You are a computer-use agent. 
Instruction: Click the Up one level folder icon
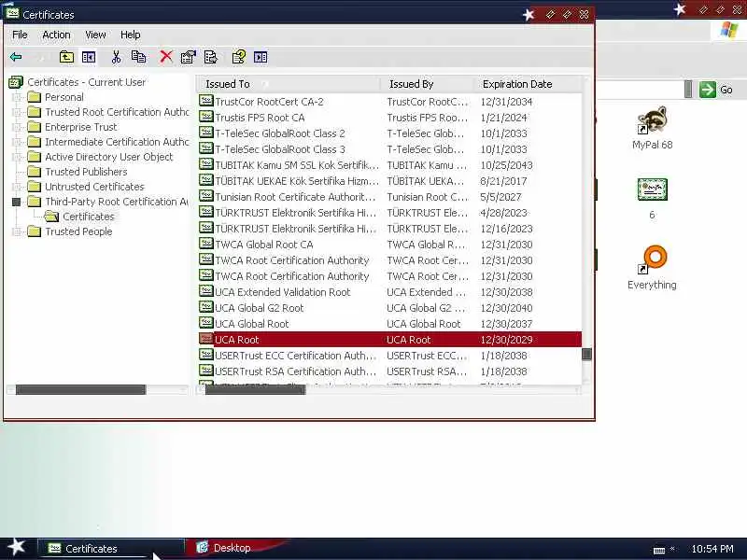point(66,57)
